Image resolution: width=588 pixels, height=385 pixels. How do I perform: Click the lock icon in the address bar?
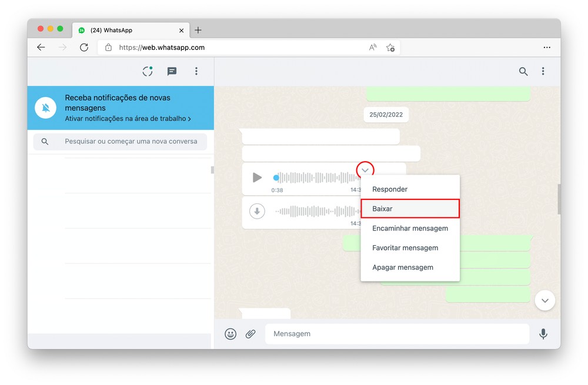[x=108, y=47]
